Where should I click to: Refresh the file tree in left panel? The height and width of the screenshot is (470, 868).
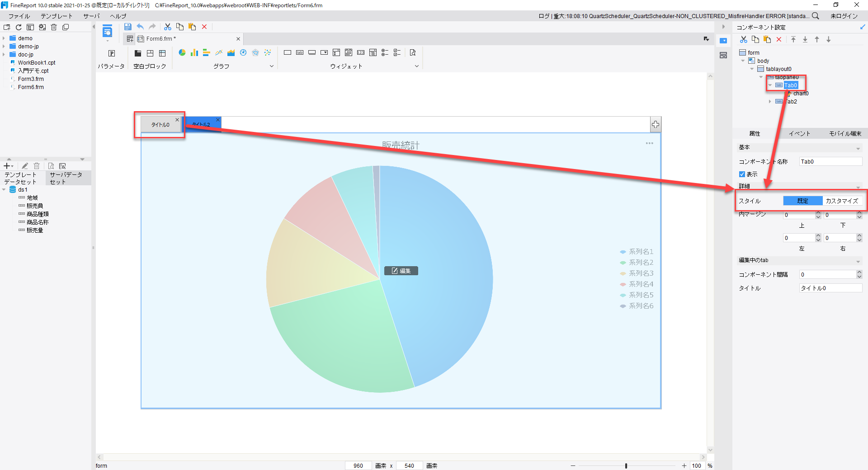coord(19,27)
